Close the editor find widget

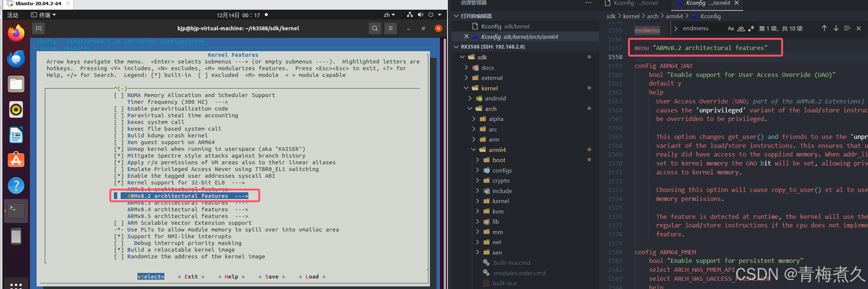coord(859,28)
